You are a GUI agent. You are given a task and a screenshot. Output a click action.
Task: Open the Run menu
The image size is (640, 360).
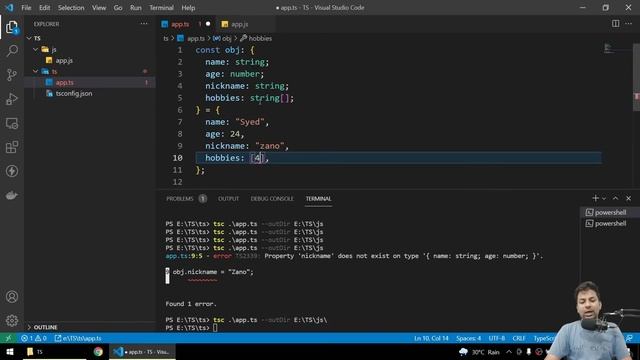click(x=136, y=8)
